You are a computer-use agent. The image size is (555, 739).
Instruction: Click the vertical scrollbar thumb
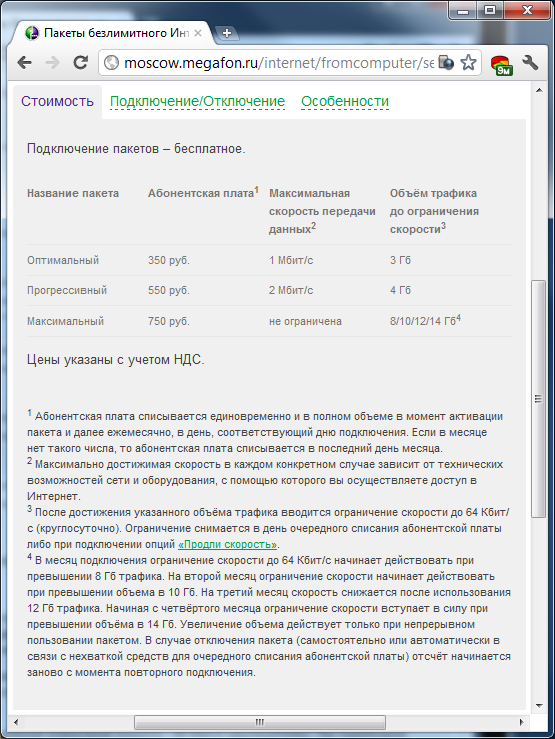pos(539,399)
